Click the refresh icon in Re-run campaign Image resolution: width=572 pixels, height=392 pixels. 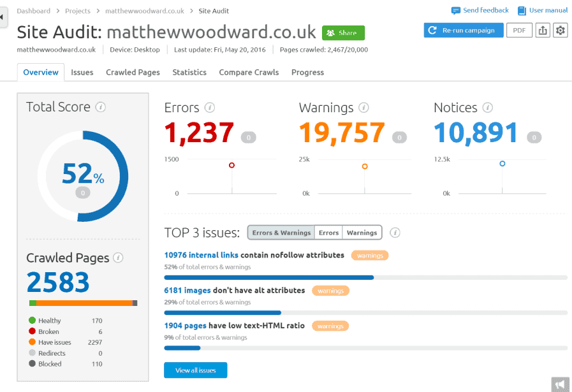(x=432, y=30)
